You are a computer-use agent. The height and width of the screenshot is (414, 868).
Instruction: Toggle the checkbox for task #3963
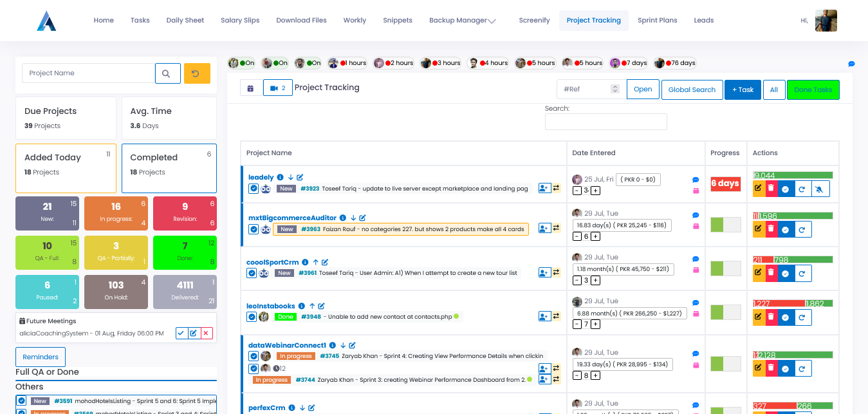click(254, 229)
